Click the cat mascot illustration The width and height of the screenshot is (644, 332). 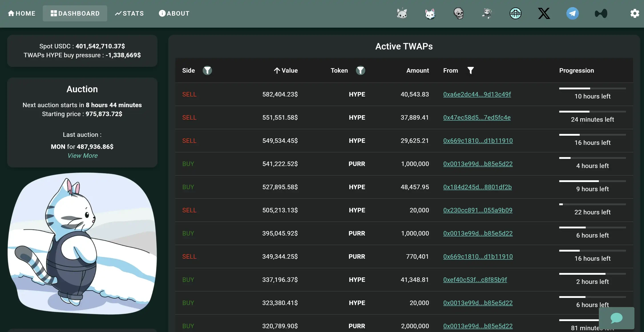pos(82,243)
